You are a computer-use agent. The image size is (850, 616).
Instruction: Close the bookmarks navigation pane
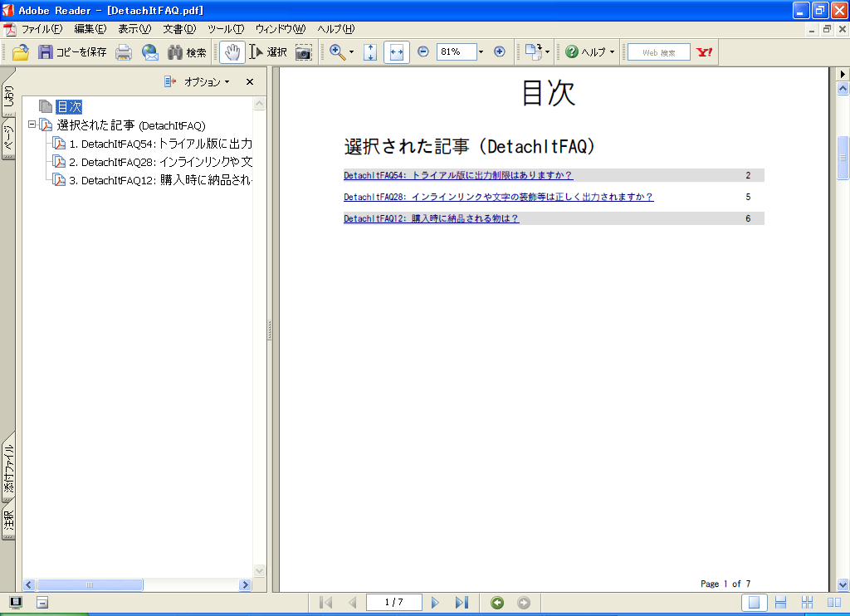[x=249, y=81]
